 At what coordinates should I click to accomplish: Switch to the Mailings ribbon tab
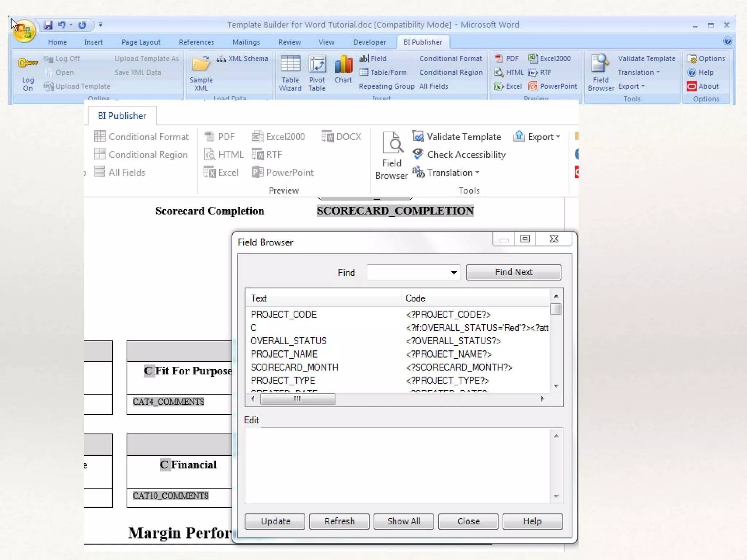click(246, 42)
